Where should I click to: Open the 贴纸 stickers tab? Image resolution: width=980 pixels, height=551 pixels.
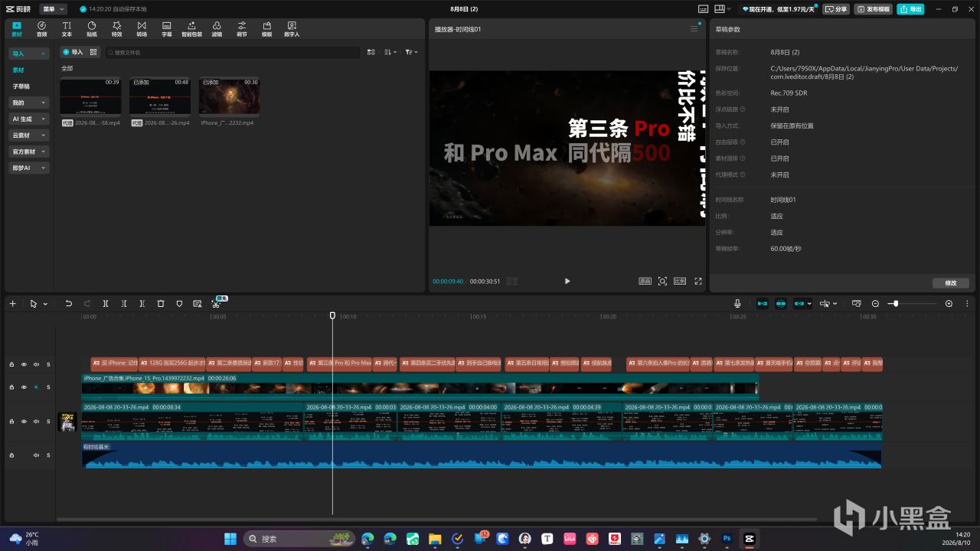[92, 29]
